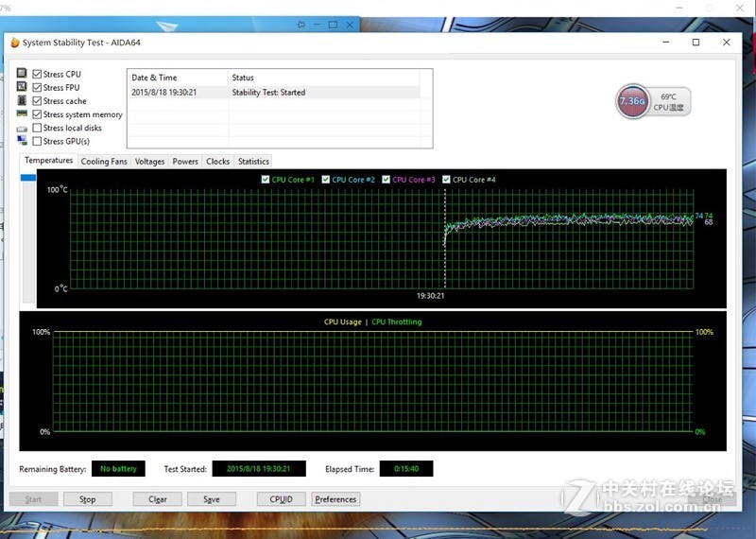Image resolution: width=756 pixels, height=539 pixels.
Task: Click the grayed-out Start button
Action: pos(34,499)
